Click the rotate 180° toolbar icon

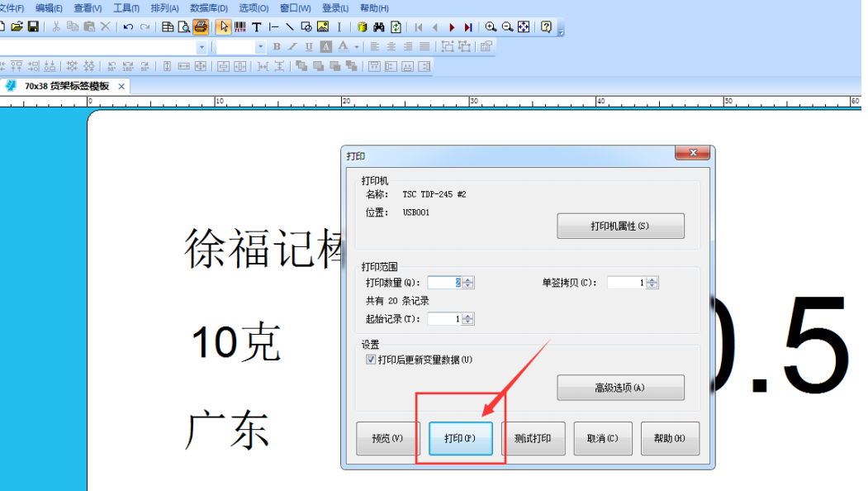pos(128,66)
